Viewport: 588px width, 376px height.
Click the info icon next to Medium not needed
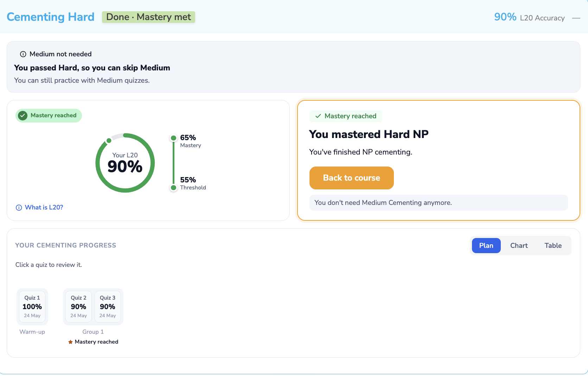[x=23, y=54]
